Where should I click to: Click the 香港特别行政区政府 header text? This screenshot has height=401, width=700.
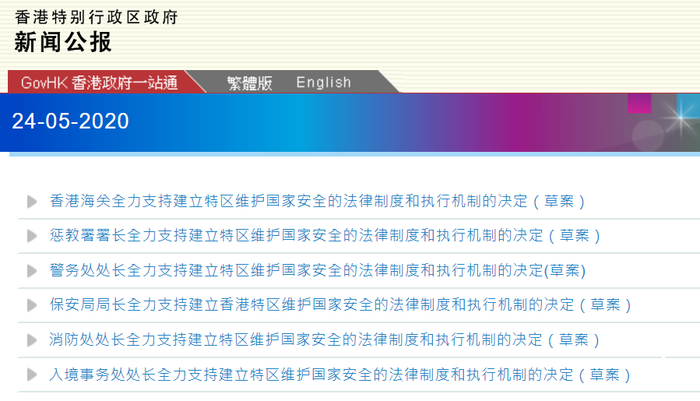click(x=96, y=17)
